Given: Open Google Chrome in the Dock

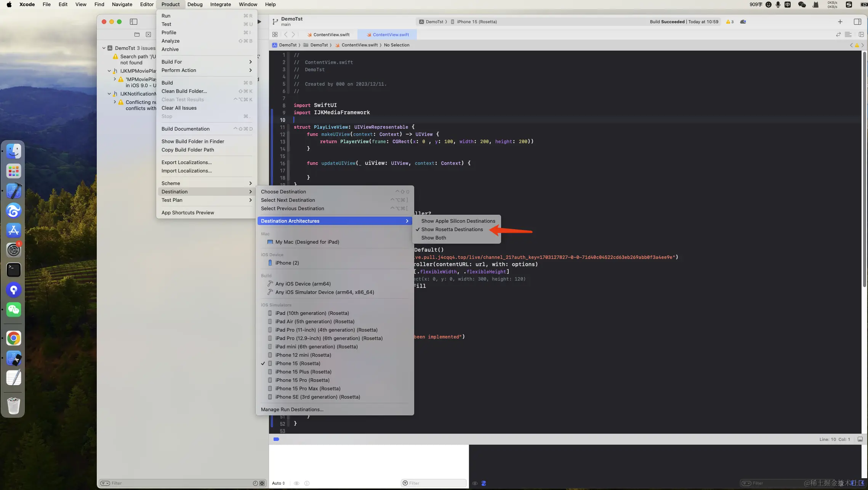Looking at the screenshot, I should [x=14, y=338].
